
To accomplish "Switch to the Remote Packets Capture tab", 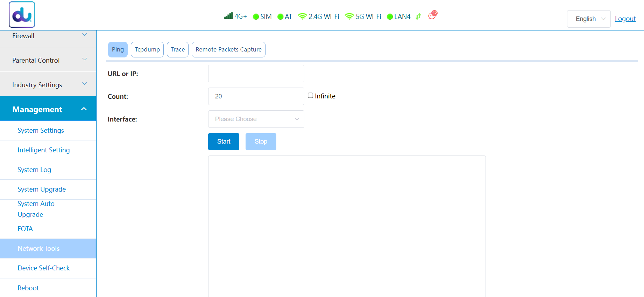I will tap(228, 50).
